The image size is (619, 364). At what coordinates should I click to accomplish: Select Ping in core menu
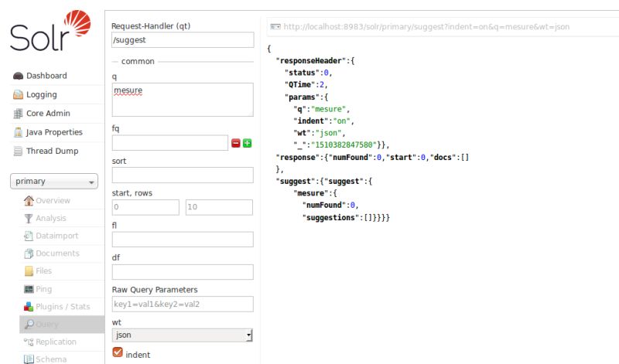[44, 289]
